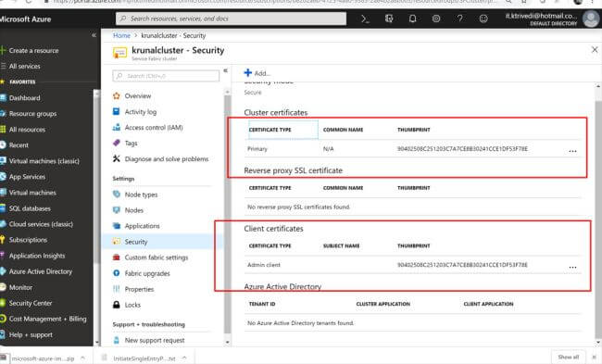Click the Virtual machines sidebar item
602x364 pixels.
(32, 193)
